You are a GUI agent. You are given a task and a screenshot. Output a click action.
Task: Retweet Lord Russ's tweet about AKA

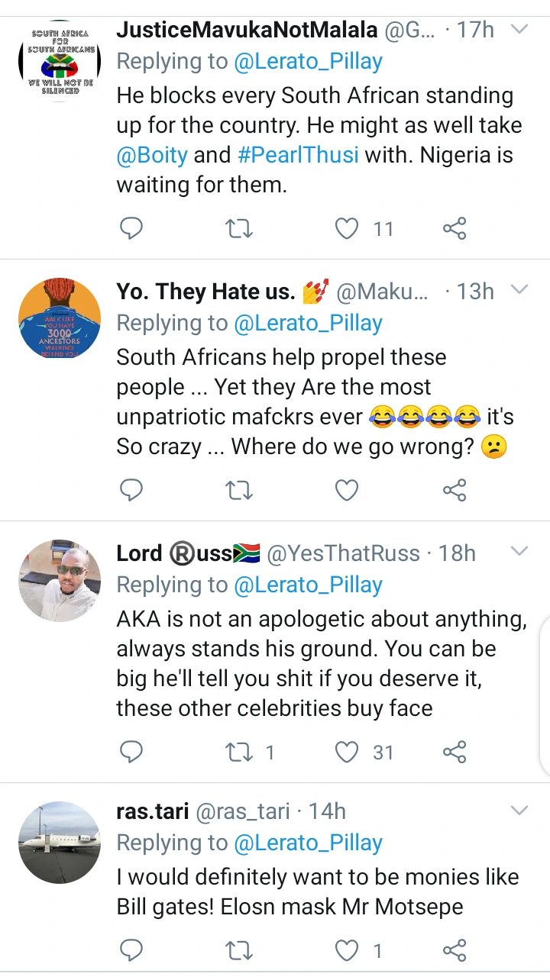(x=240, y=752)
